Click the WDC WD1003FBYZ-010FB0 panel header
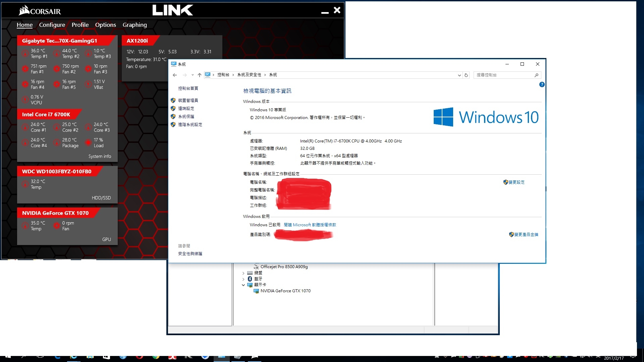The image size is (644, 362). 60,171
